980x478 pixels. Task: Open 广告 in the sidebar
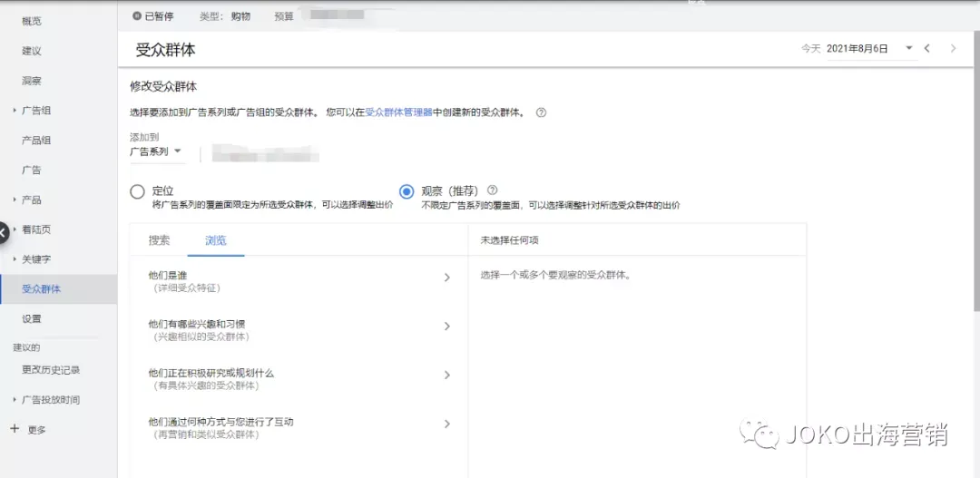[31, 170]
